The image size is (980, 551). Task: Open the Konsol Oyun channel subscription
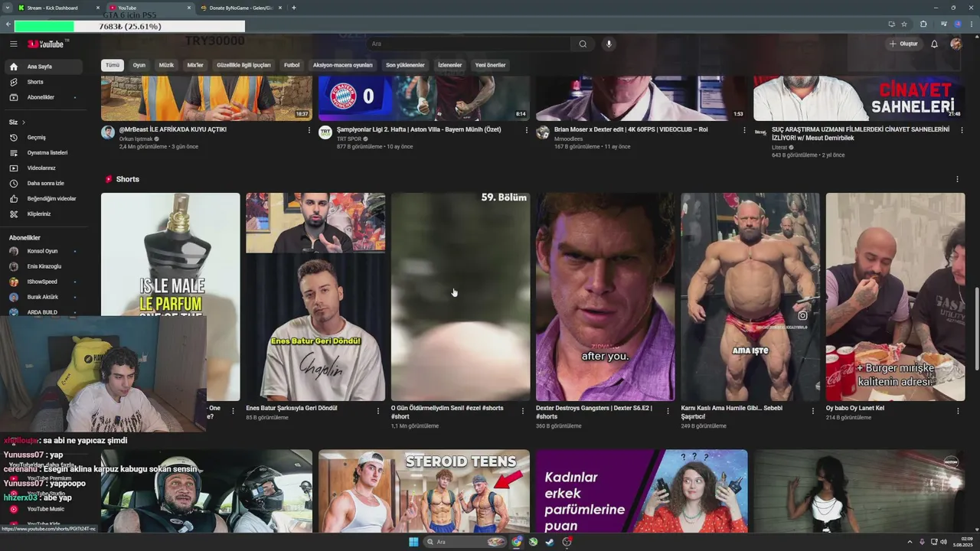pos(43,251)
